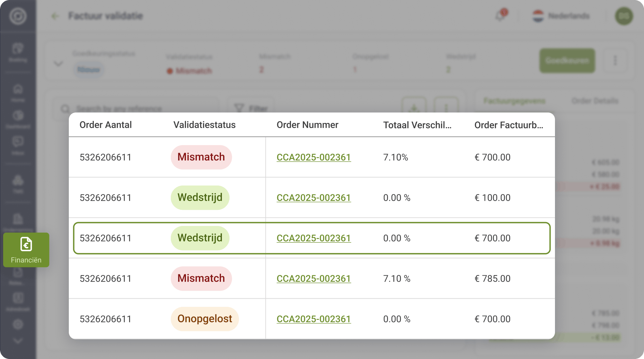The image size is (644, 359).
Task: Open order link CCA2025-002361 in first row
Action: pyautogui.click(x=314, y=157)
